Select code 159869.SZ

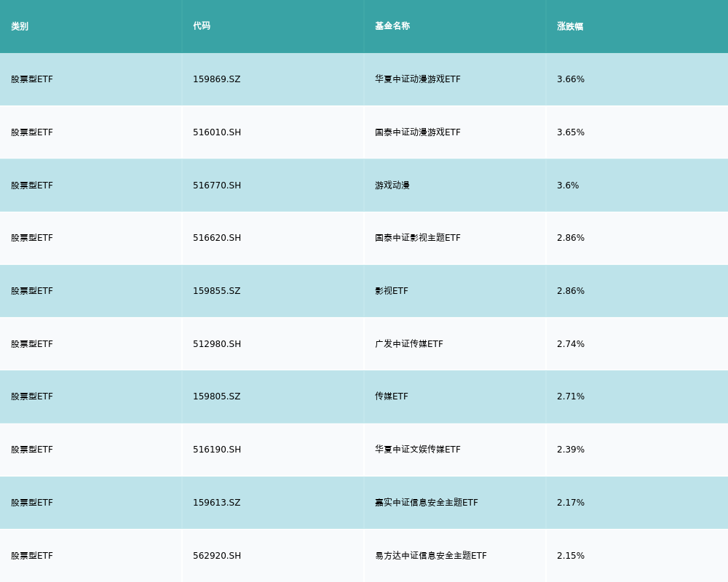point(217,79)
